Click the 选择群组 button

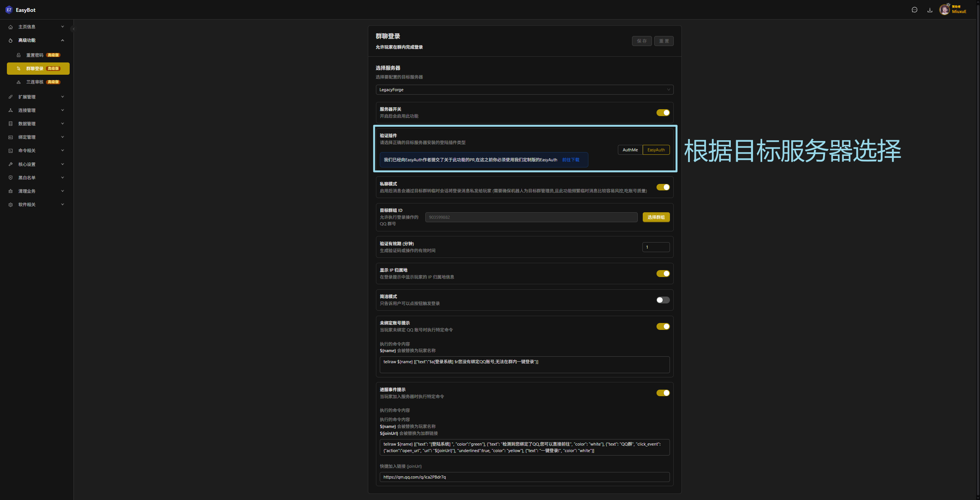[656, 217]
